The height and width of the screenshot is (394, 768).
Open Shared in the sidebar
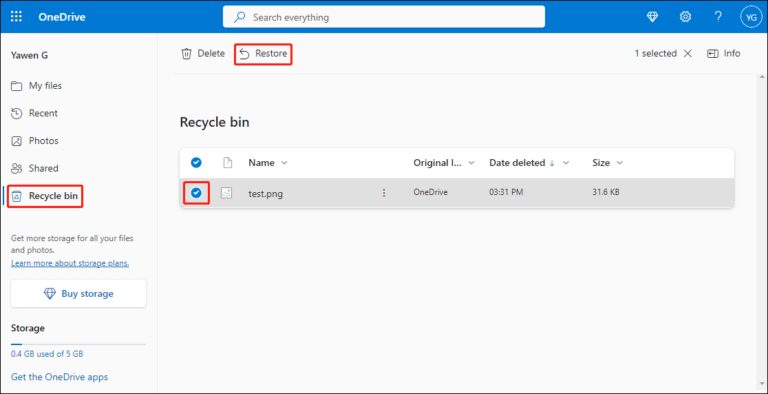(x=35, y=168)
